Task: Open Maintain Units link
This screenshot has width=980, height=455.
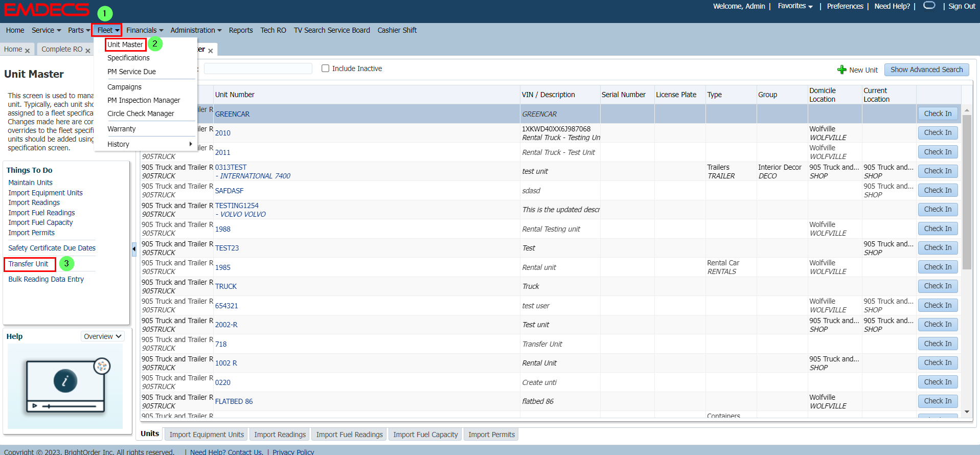Action: point(30,183)
